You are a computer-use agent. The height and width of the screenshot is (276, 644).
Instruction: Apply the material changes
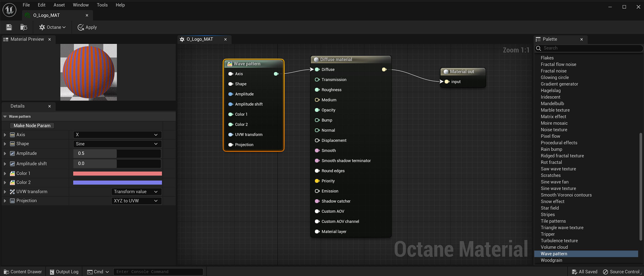pyautogui.click(x=87, y=27)
